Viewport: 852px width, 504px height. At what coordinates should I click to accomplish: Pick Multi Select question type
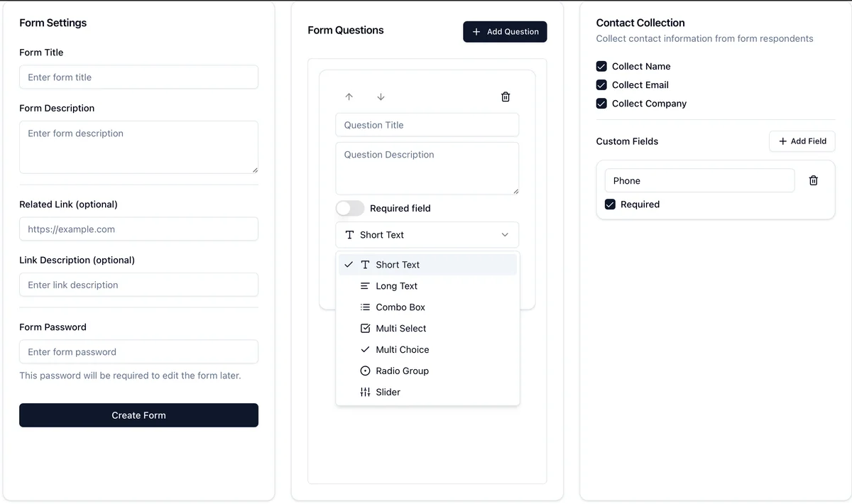click(x=400, y=329)
